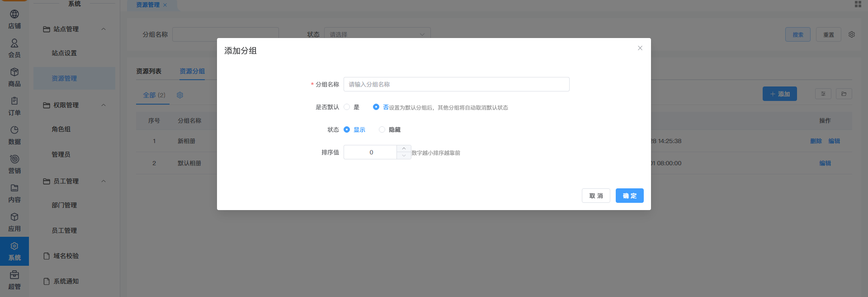The width and height of the screenshot is (868, 297).
Task: Open the 店铺 section in left rail
Action: click(x=14, y=19)
